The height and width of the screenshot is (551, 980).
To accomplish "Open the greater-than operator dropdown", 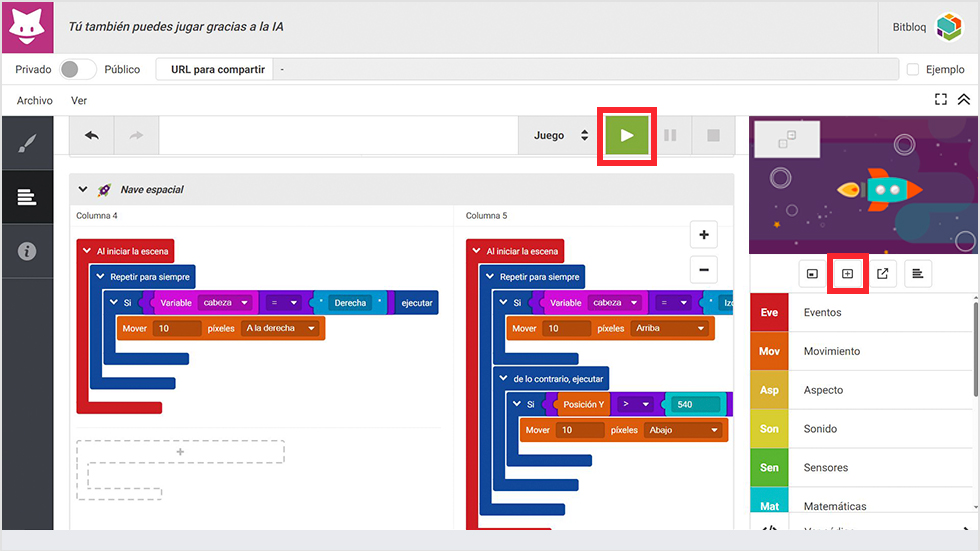I will pos(635,405).
